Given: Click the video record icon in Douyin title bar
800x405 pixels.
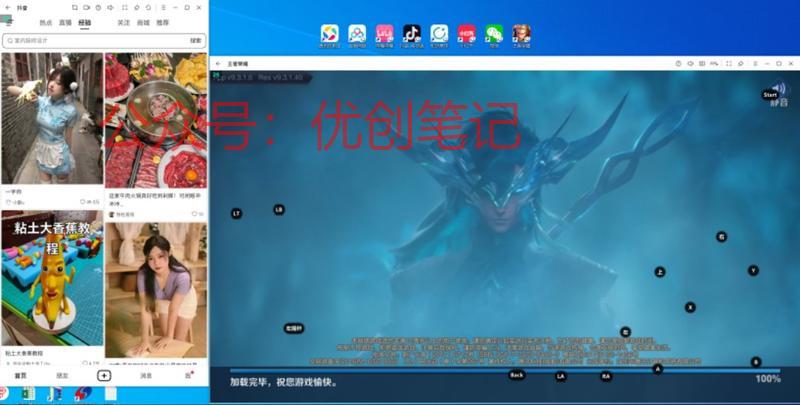Looking at the screenshot, I should point(86,8).
